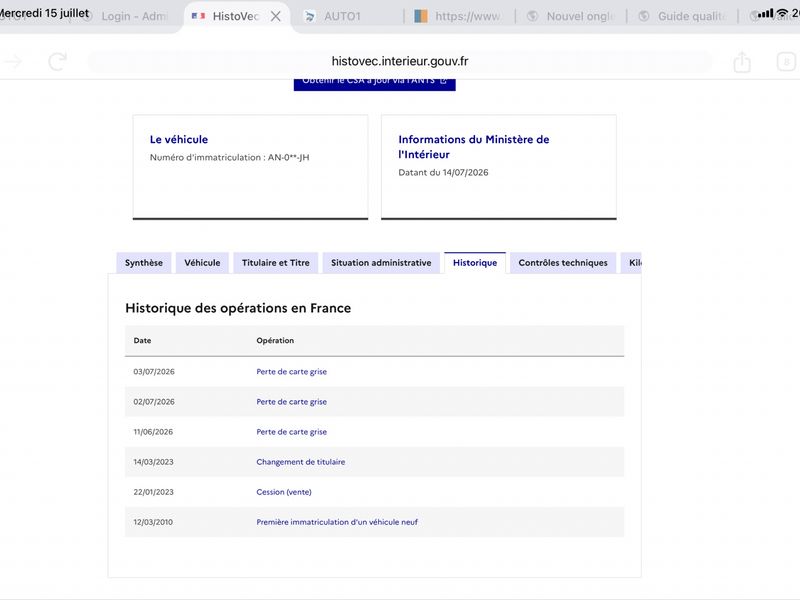Open the Synthèse tab
The width and height of the screenshot is (800, 600).
coord(144,263)
